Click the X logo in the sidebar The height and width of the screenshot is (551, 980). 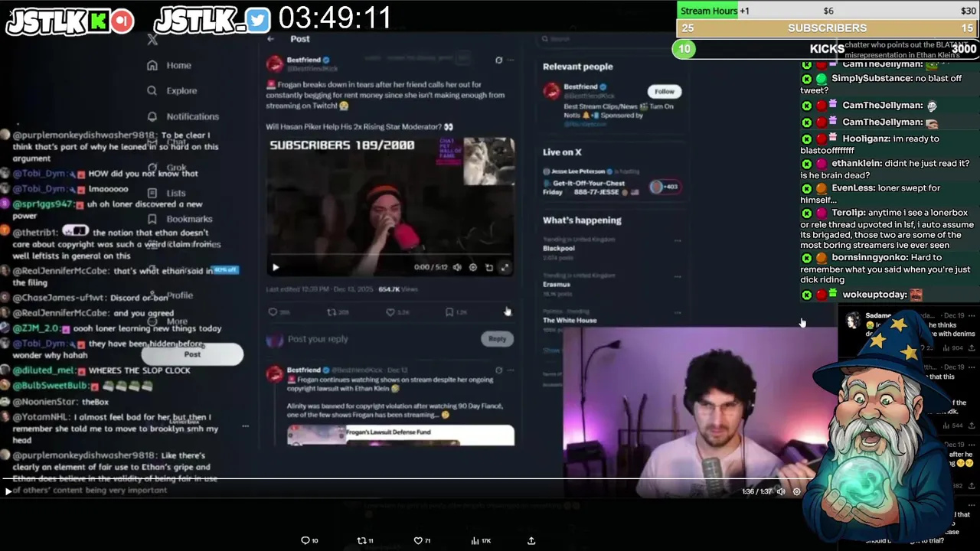coord(152,40)
